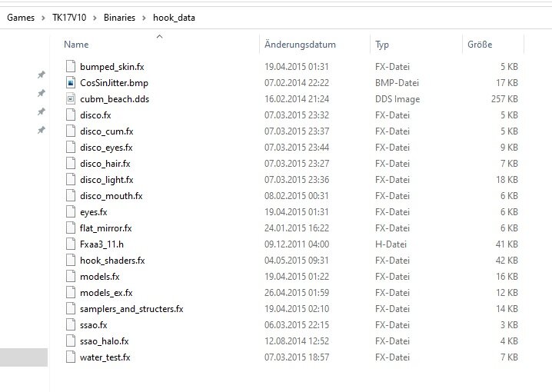552x392 pixels.
Task: Click the BMP-Datei type cell
Action: click(397, 83)
